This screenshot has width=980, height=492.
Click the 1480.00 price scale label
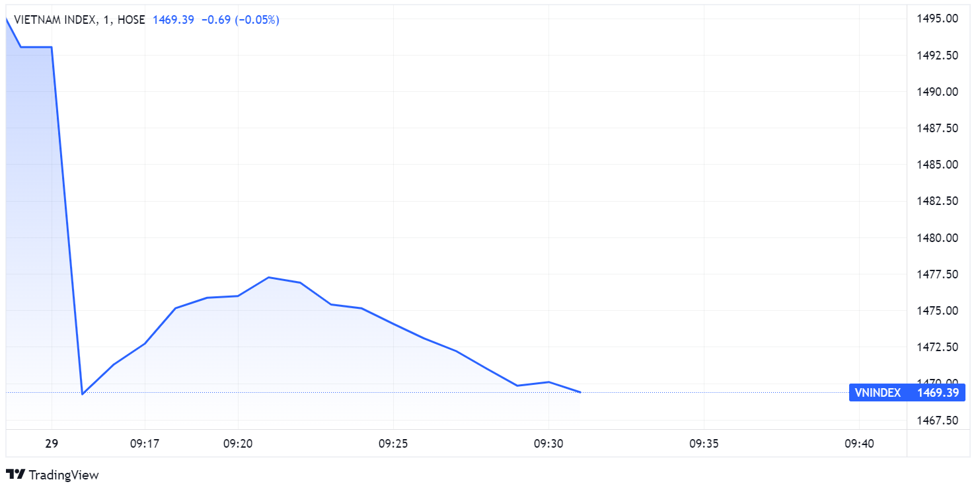(x=936, y=237)
